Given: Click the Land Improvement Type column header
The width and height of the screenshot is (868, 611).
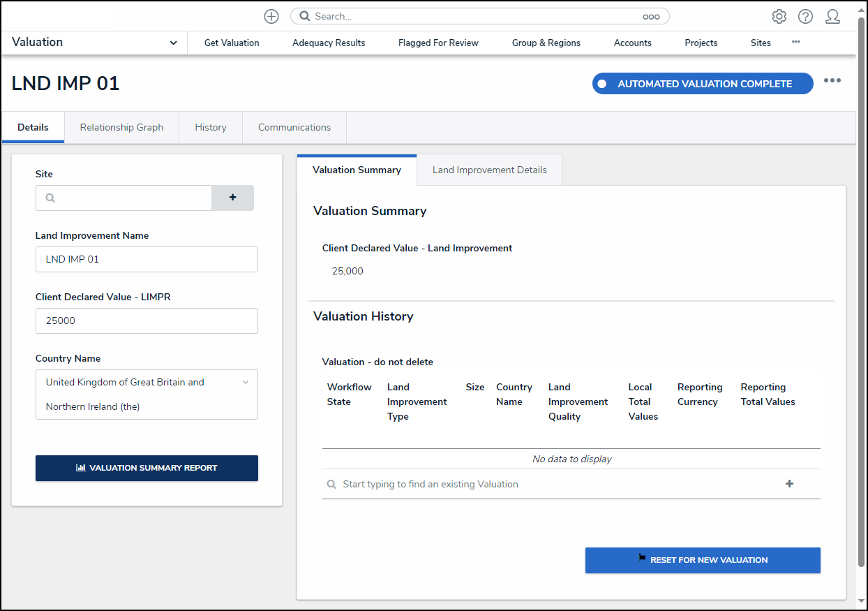Looking at the screenshot, I should pos(417,402).
